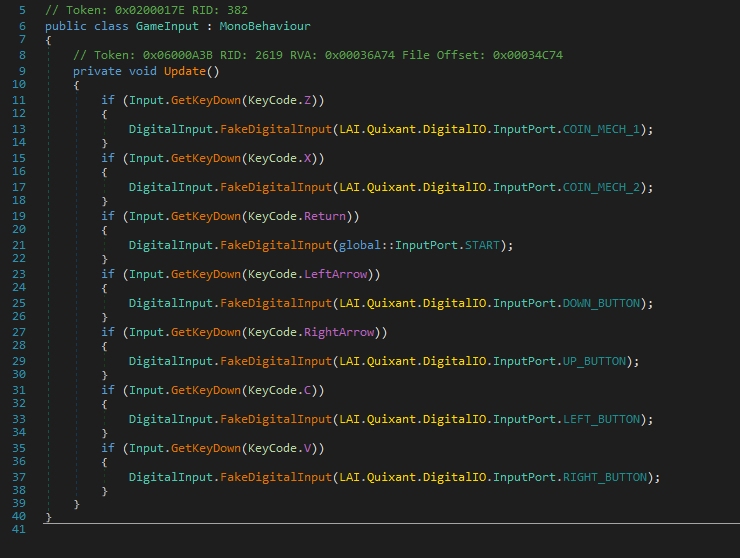This screenshot has width=740, height=558.
Task: Click line number 37 in the gutter
Action: click(x=19, y=477)
